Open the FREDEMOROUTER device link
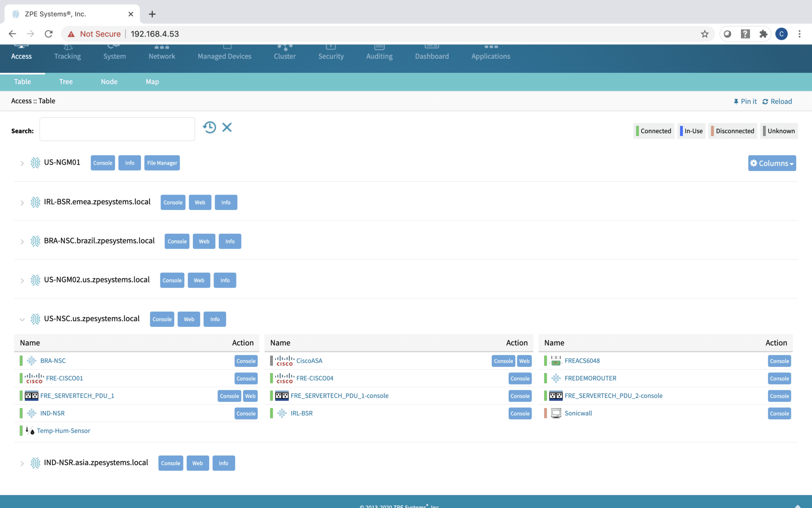Screen dimensions: 812x508 tap(590, 378)
